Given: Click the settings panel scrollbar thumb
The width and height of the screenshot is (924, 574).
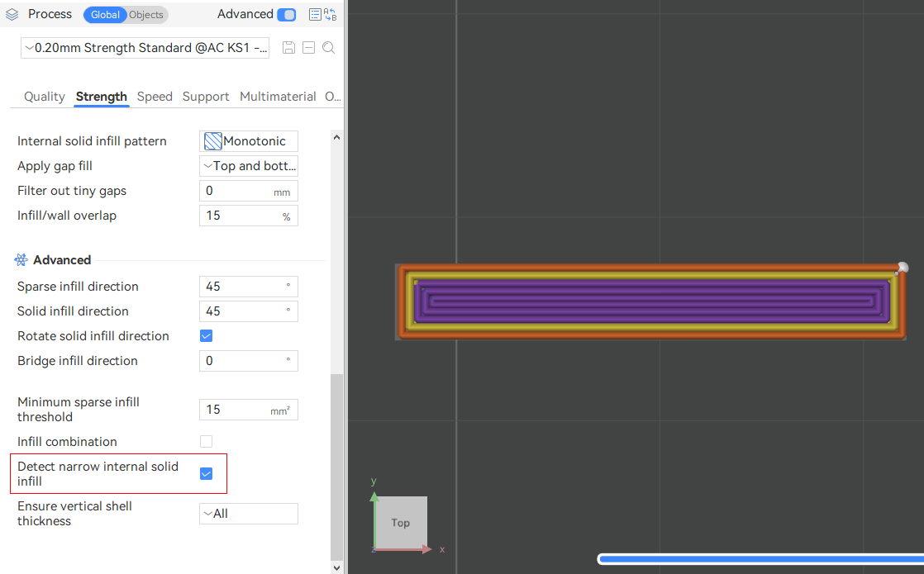Looking at the screenshot, I should click(336, 467).
